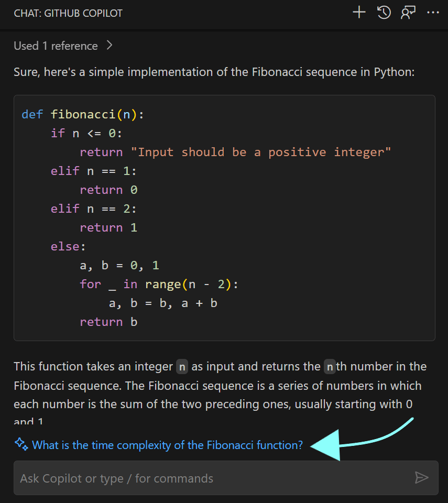Select the clock-shaped history icon
Viewport: 448px width, 503px height.
pos(384,12)
